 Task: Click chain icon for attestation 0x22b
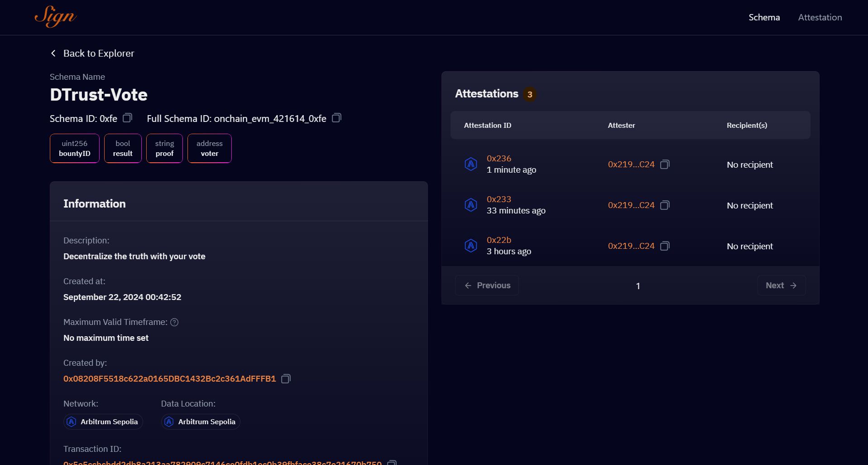[471, 246]
